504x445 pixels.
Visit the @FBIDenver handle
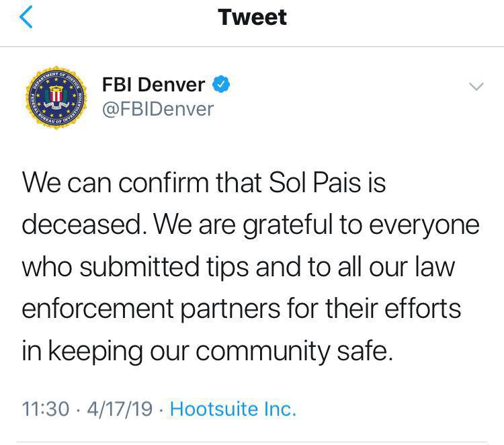click(158, 110)
